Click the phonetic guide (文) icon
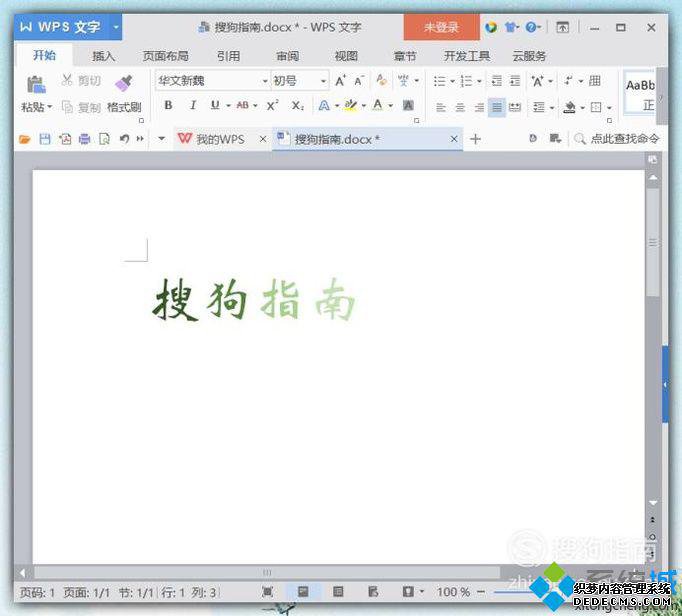The height and width of the screenshot is (616, 682). 403,80
